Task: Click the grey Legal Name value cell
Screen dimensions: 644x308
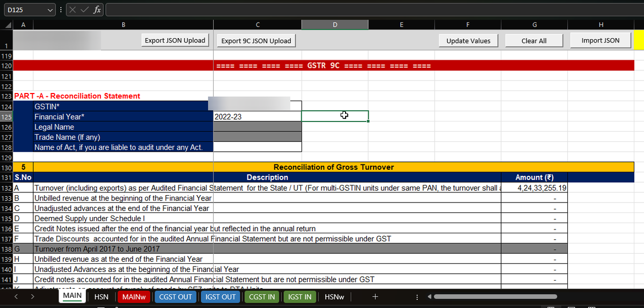Action: [257, 127]
